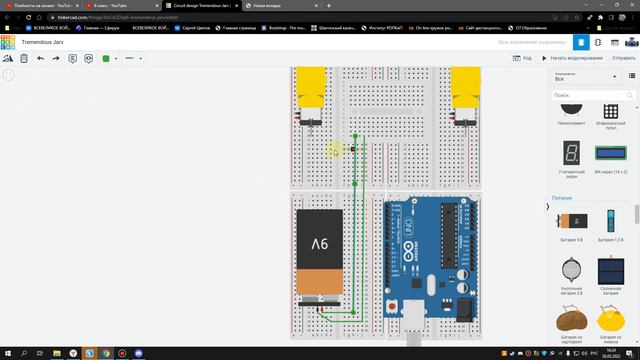Image resolution: width=640 pixels, height=360 pixels.
Task: Click the components panel scrollbar
Action: pyautogui.click(x=637, y=214)
